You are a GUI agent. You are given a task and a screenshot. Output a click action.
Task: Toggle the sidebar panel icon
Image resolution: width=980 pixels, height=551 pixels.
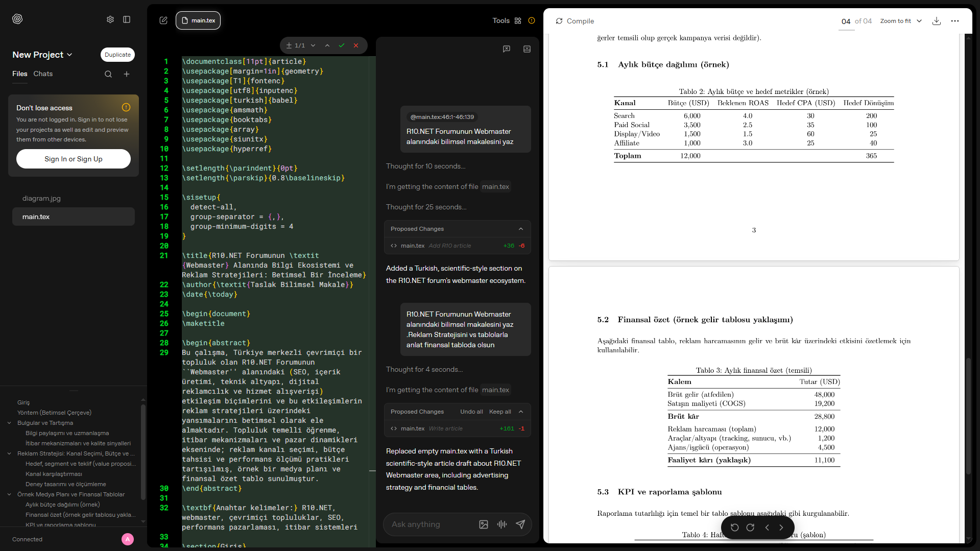127,19
